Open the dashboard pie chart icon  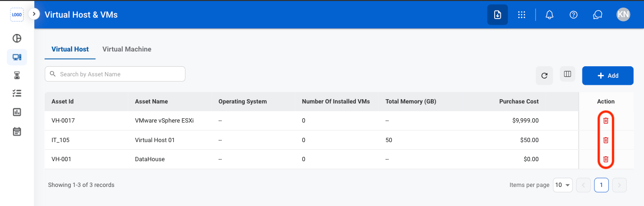point(17,38)
